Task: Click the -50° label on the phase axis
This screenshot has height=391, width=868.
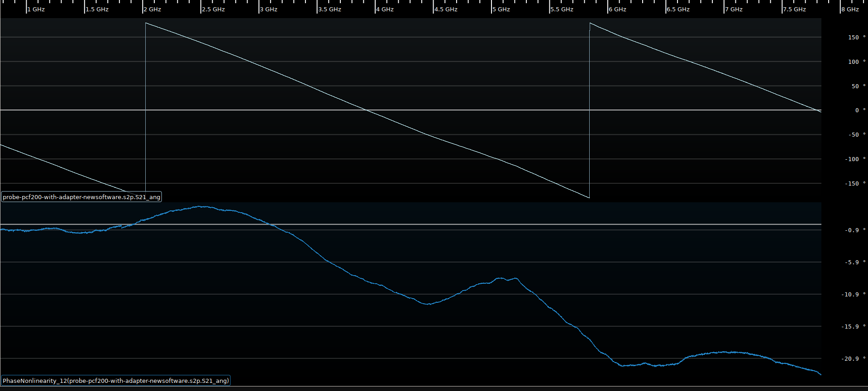Action: click(x=857, y=134)
